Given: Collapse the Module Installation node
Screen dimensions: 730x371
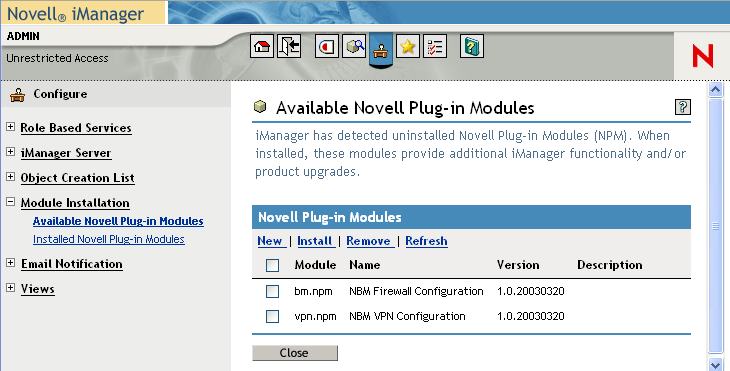Looking at the screenshot, I should point(10,202).
